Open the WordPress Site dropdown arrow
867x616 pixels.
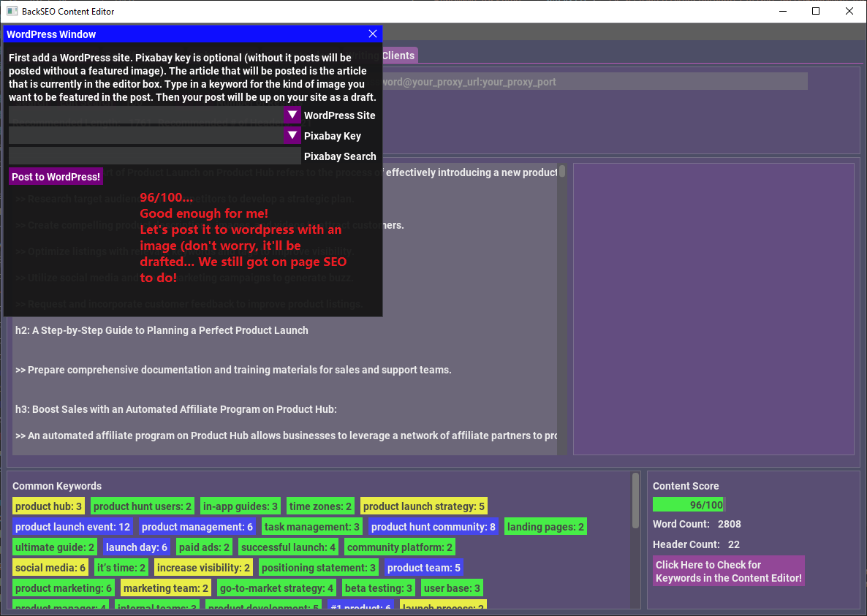point(292,115)
